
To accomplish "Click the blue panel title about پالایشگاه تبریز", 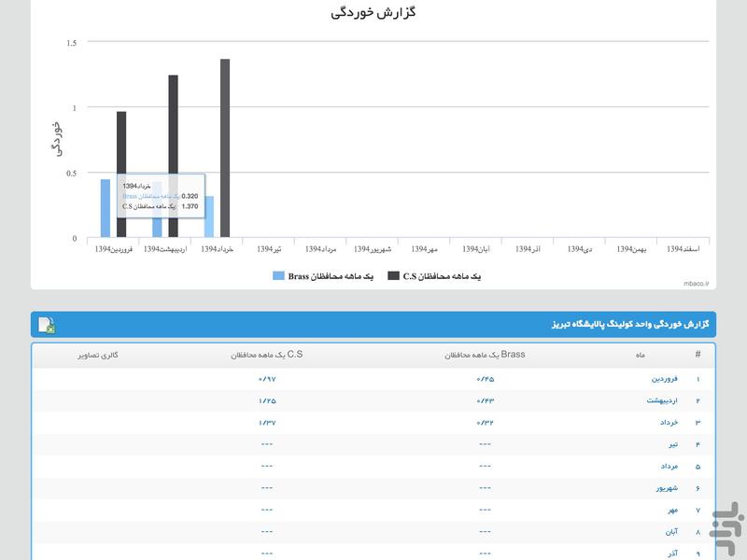I will 630,324.
